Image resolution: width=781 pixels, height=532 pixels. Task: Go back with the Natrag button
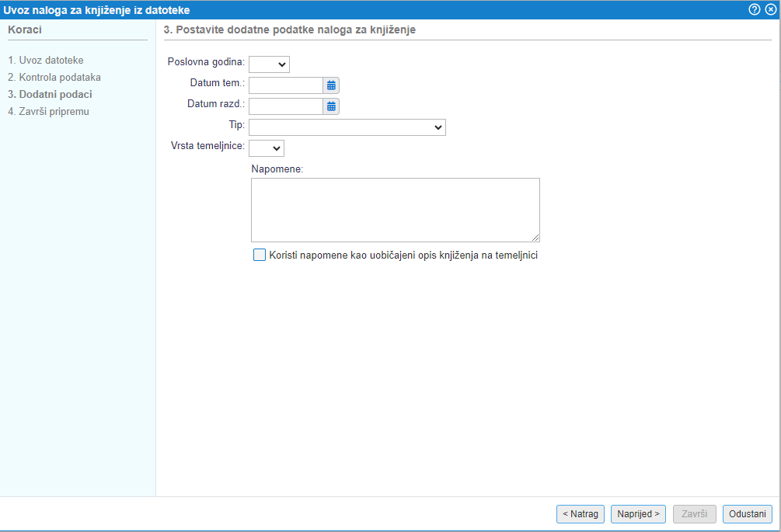581,514
